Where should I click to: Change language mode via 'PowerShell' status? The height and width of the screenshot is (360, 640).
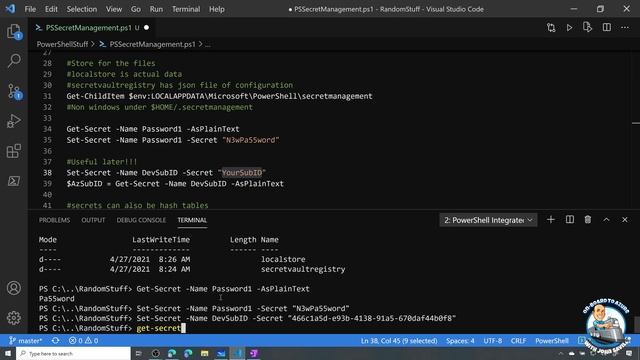click(x=552, y=340)
